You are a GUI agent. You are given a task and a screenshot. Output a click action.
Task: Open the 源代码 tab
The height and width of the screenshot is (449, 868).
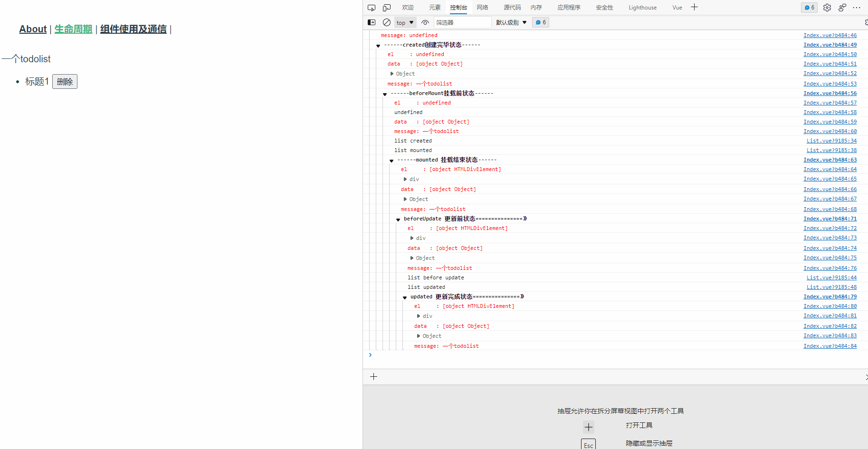click(x=512, y=8)
